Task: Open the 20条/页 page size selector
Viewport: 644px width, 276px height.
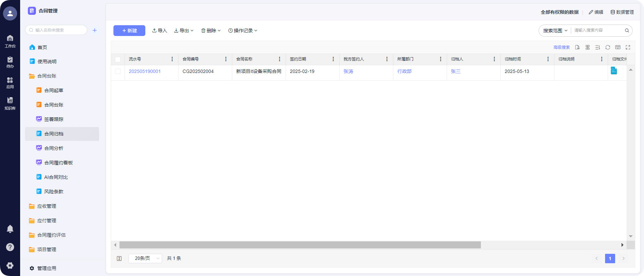Action: [x=145, y=258]
